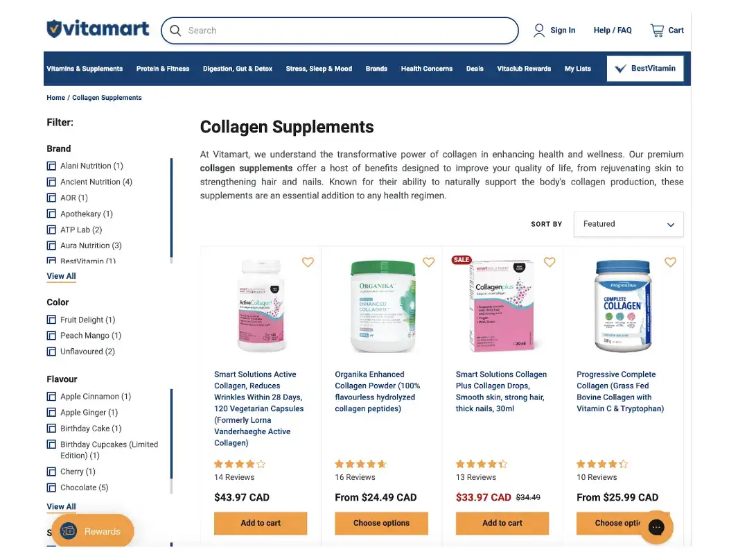This screenshot has width=756, height=552.
Task: Open the Vitamart cart icon
Action: [x=656, y=30]
